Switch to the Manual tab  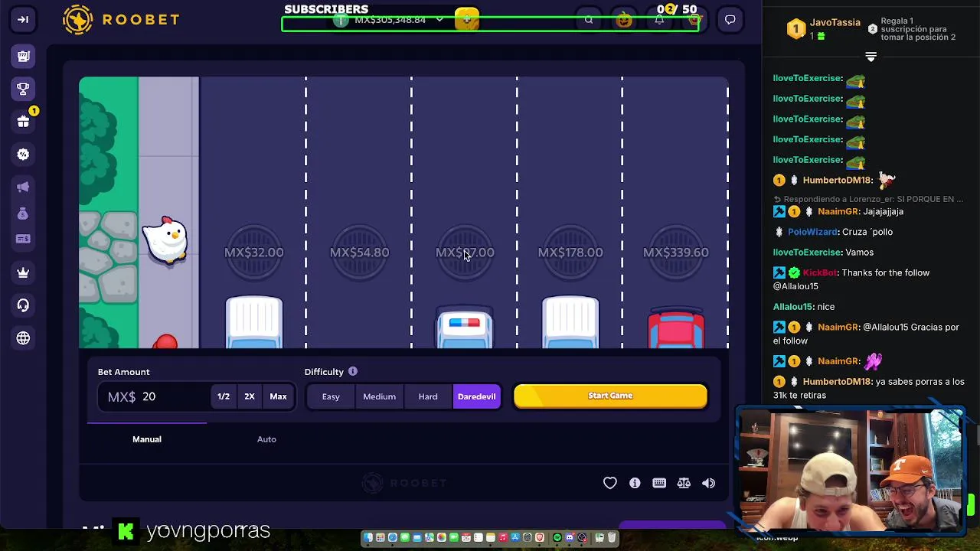(147, 439)
